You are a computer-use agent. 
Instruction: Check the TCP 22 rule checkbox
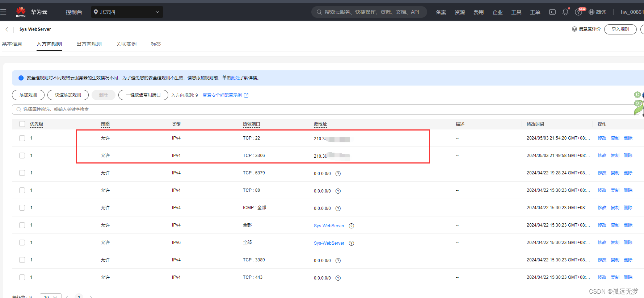[22, 138]
